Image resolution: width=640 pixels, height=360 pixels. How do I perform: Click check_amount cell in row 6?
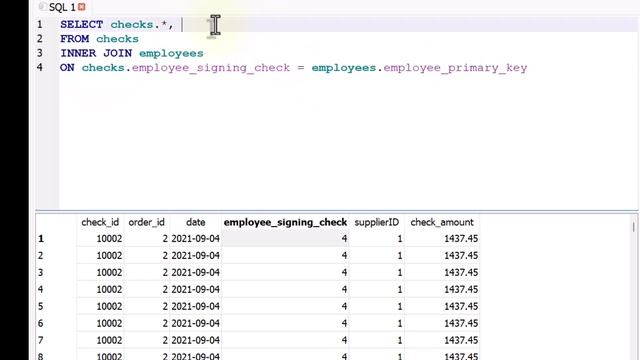pos(442,323)
